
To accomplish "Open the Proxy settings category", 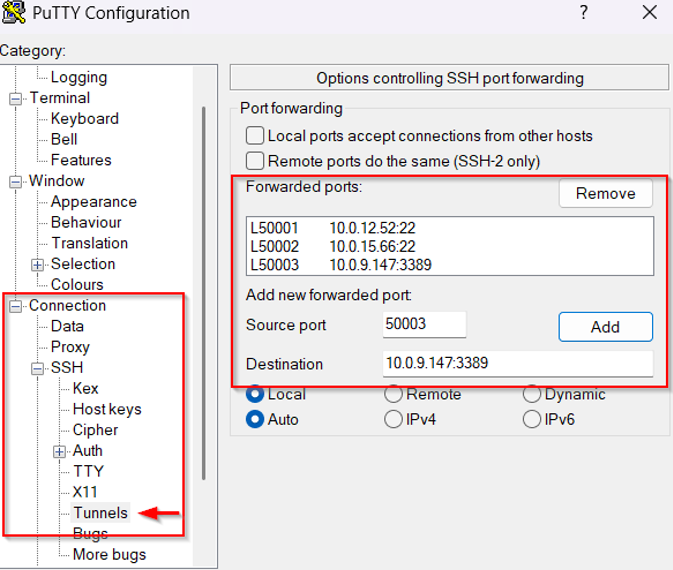I will (70, 347).
